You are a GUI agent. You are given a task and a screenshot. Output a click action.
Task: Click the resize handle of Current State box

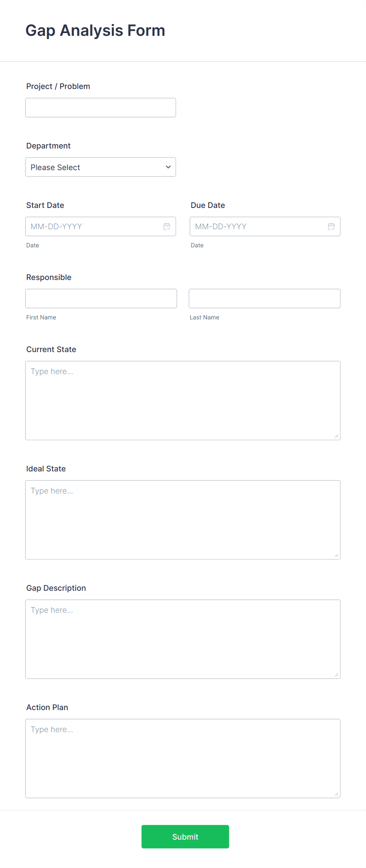click(x=337, y=436)
